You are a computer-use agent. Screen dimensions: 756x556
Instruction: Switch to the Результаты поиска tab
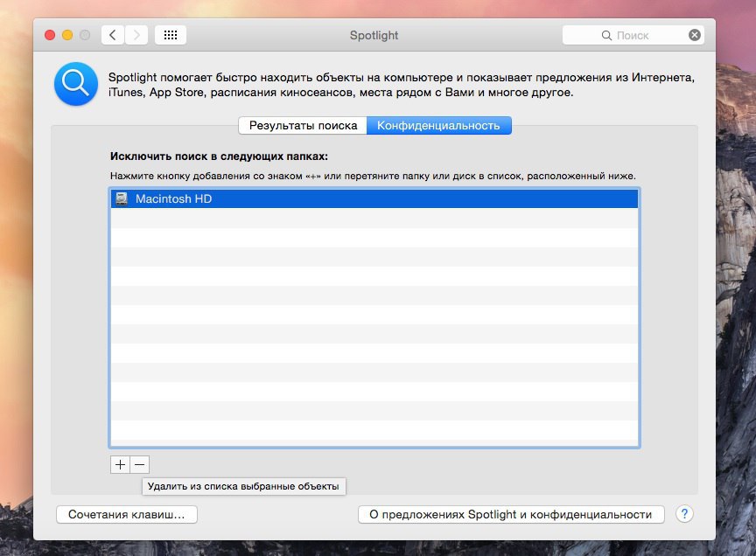click(303, 125)
